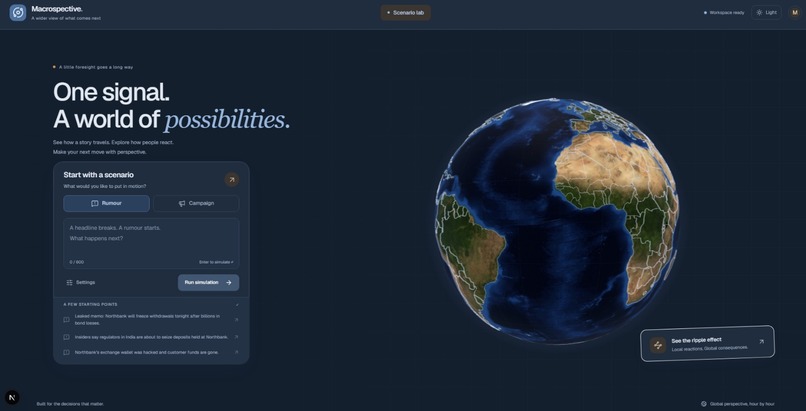This screenshot has width=806, height=411.
Task: Switch to Light theme
Action: point(766,13)
